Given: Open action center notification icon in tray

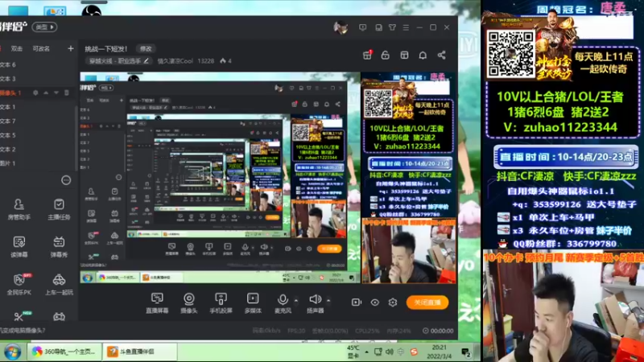Looking at the screenshot, I should 466,352.
